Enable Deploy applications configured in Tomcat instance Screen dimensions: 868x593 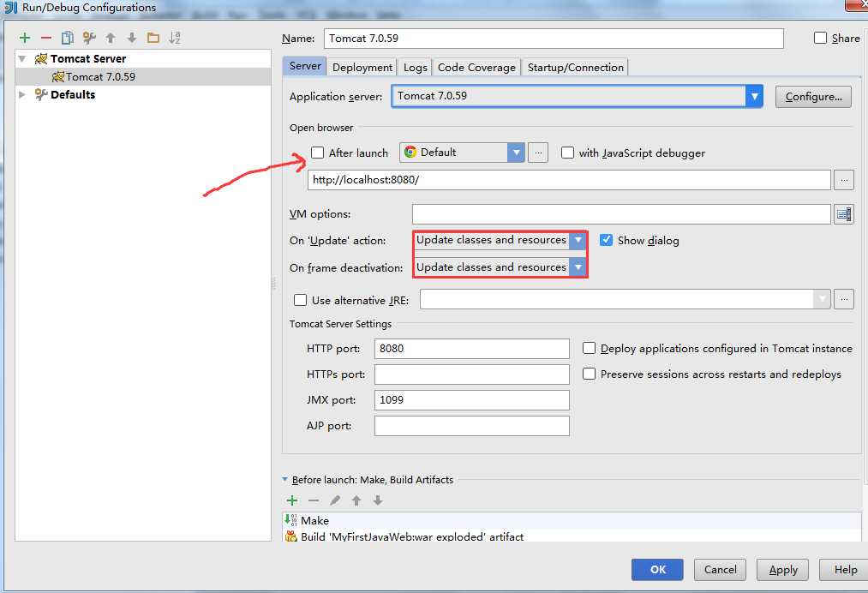click(x=589, y=348)
